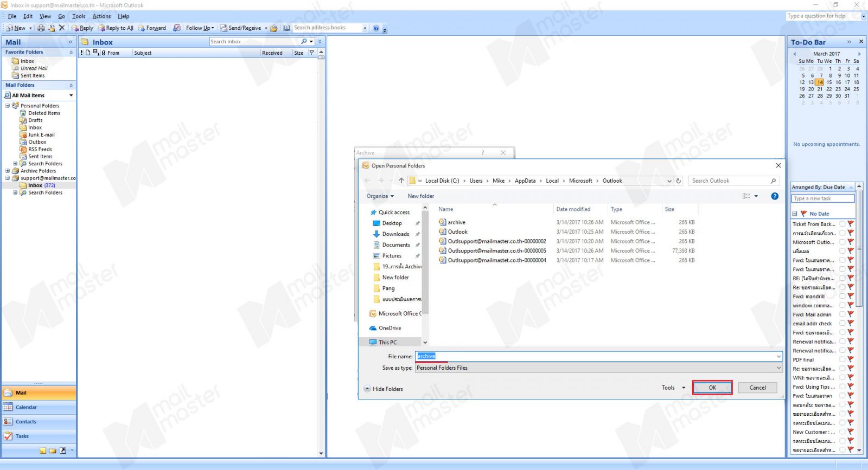
Task: Click the blue help icon in file dialog
Action: point(775,196)
